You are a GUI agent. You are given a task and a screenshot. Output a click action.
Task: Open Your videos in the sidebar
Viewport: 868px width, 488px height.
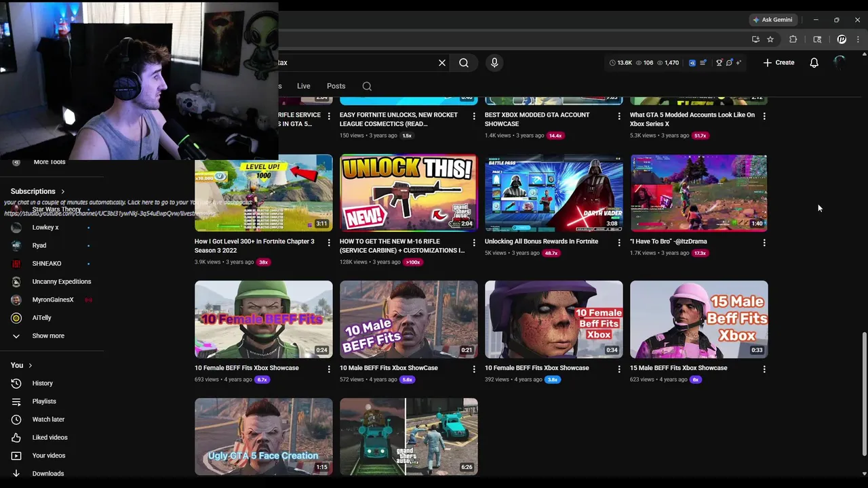pos(52,455)
